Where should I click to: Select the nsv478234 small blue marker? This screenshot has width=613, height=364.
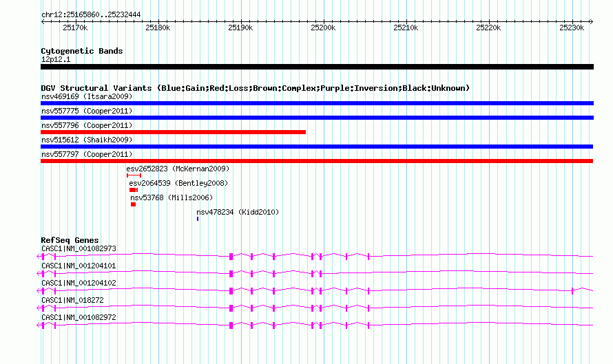pyautogui.click(x=198, y=219)
